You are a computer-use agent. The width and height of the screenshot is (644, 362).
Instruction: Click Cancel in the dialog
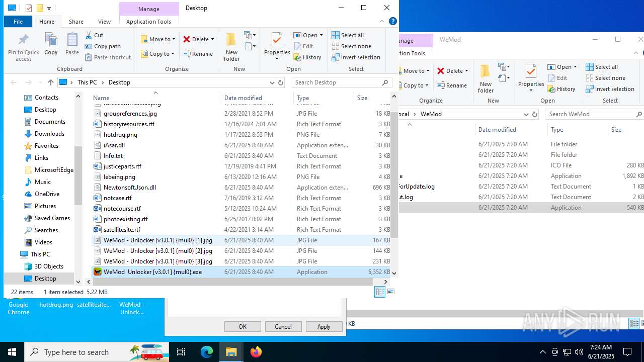coord(283,327)
